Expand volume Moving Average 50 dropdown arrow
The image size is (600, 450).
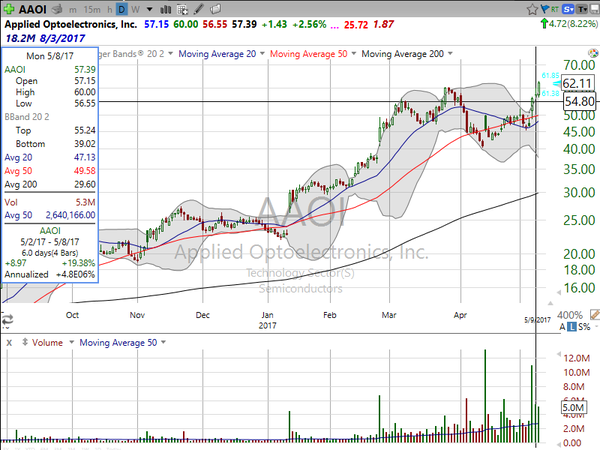[x=163, y=342]
